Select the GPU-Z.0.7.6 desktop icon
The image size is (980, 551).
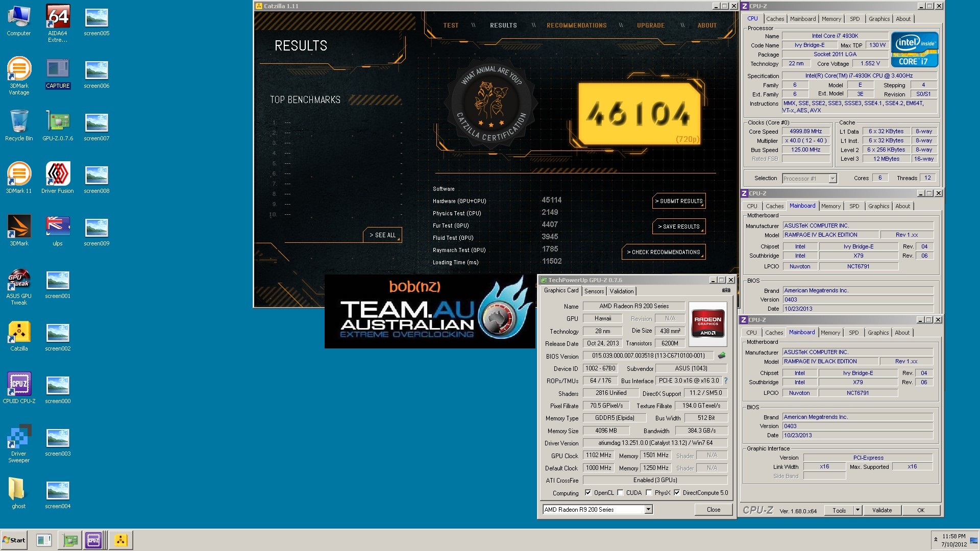point(58,126)
